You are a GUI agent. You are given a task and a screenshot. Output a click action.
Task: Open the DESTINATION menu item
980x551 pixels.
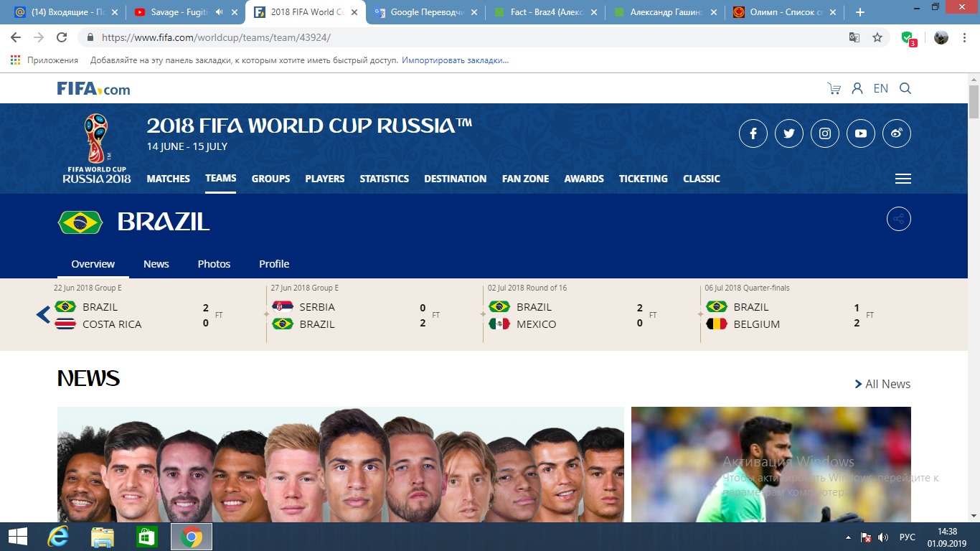455,179
